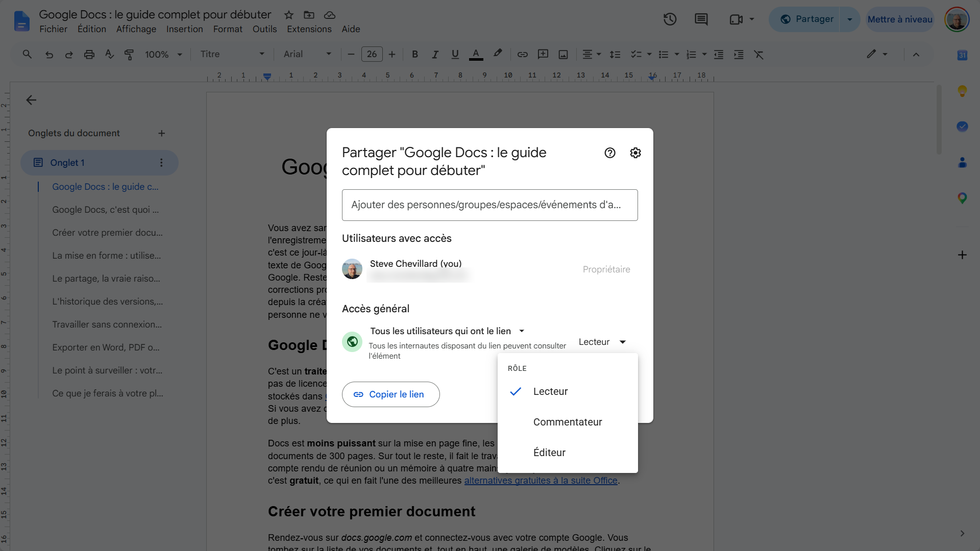
Task: Click the left indent ruler marker
Action: (x=267, y=77)
